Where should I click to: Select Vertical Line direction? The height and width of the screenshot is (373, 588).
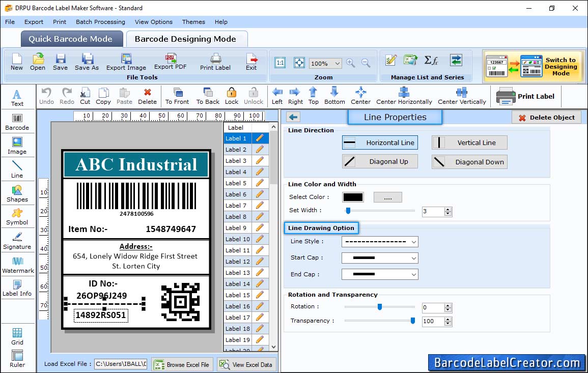point(469,142)
